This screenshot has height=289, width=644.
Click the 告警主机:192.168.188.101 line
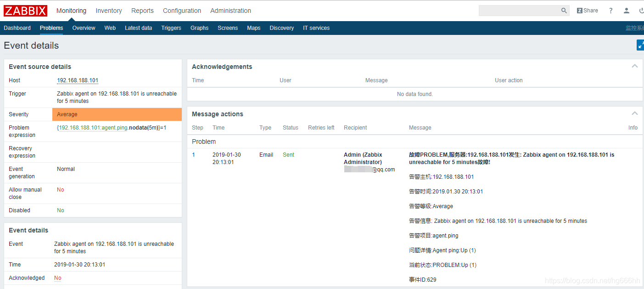(x=442, y=177)
